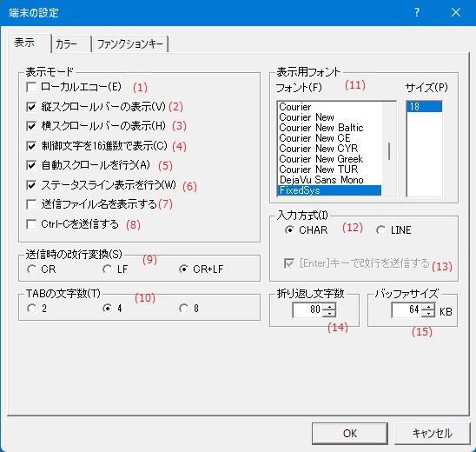
Task: Select the 表示 tab
Action: (29, 43)
